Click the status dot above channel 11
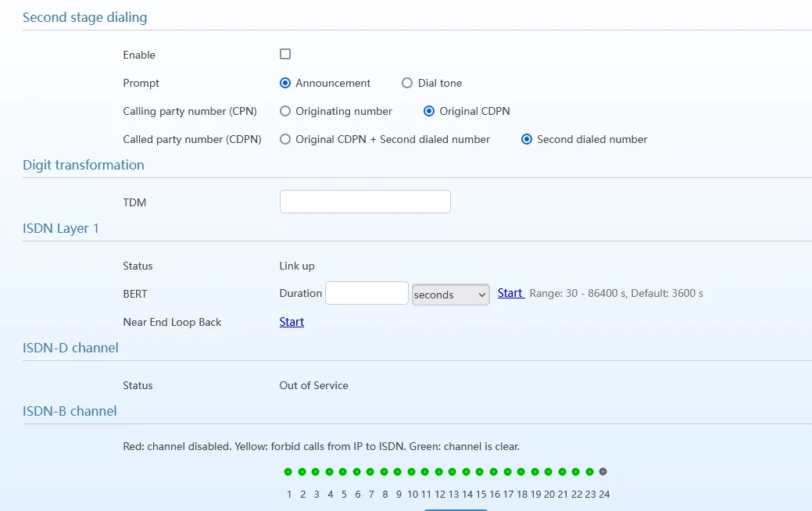Screen dimensions: 812x511 (x=425, y=472)
